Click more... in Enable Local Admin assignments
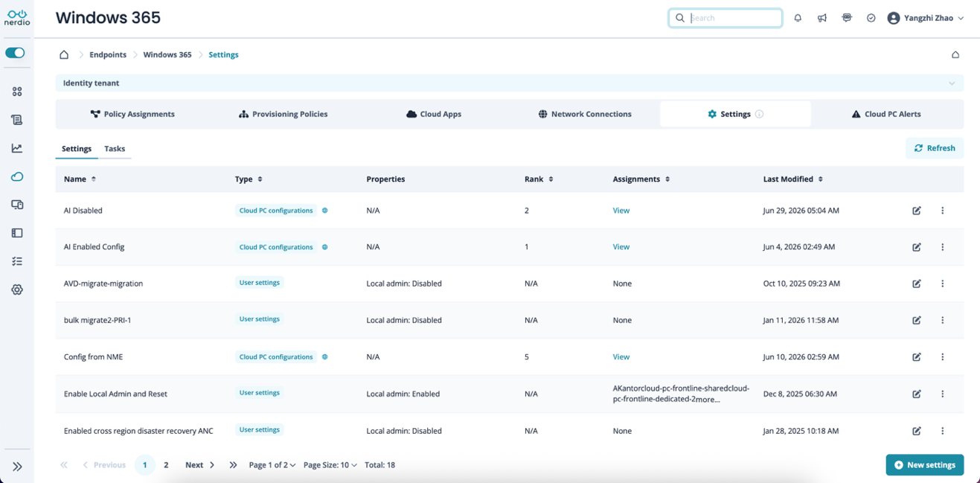This screenshot has width=980, height=483. [708, 400]
